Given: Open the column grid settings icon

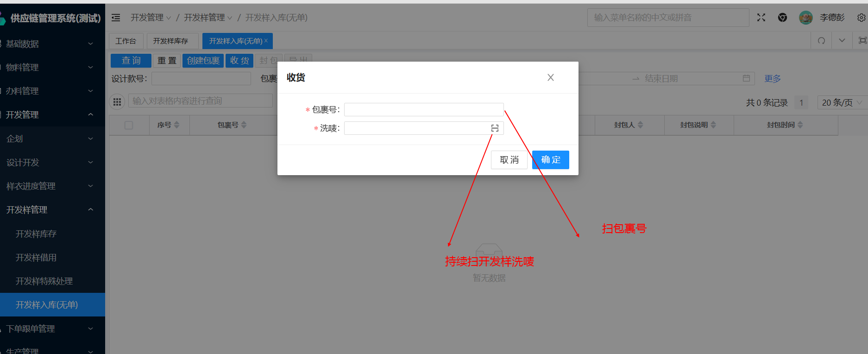Looking at the screenshot, I should pos(117,101).
